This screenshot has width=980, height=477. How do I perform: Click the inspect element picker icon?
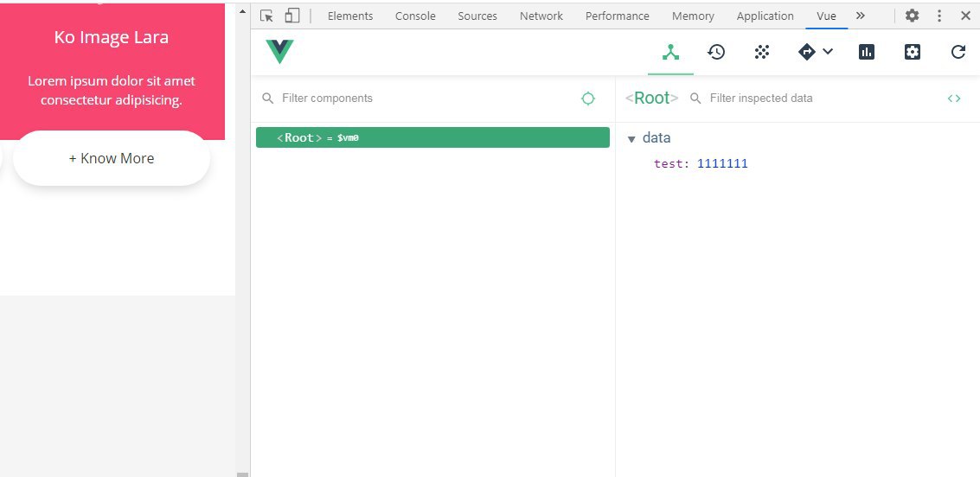267,16
